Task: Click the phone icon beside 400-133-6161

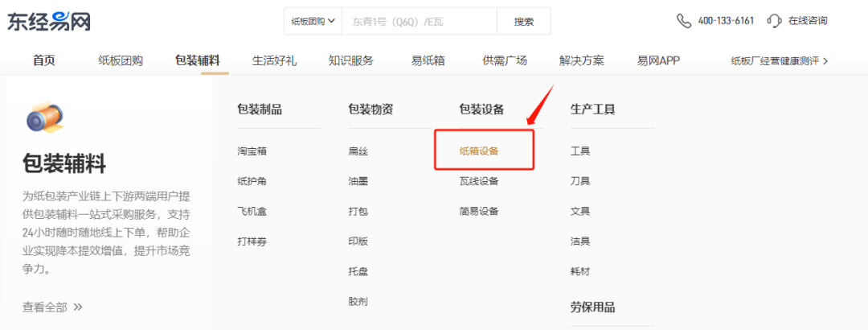Action: (x=684, y=21)
